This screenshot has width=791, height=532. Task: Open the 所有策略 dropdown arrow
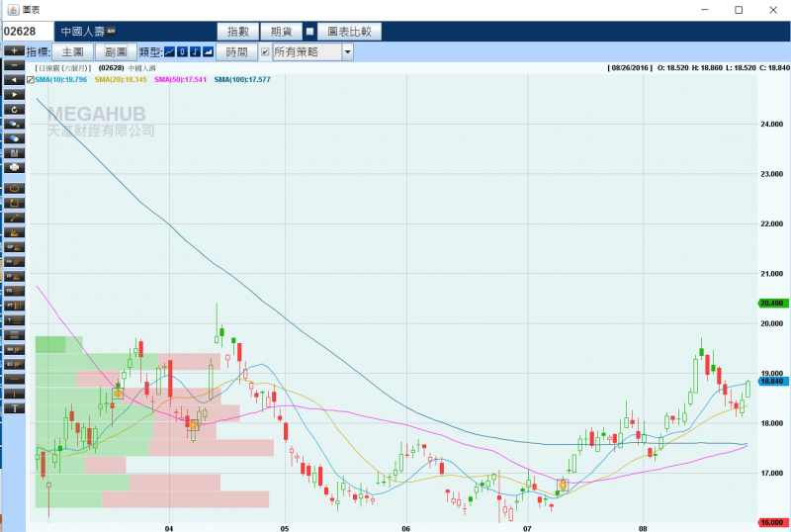(347, 51)
